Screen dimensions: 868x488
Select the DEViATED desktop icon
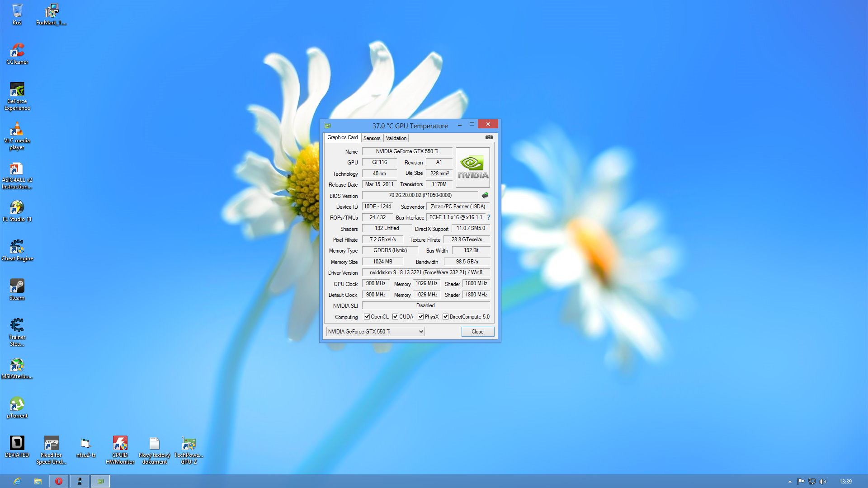(17, 446)
